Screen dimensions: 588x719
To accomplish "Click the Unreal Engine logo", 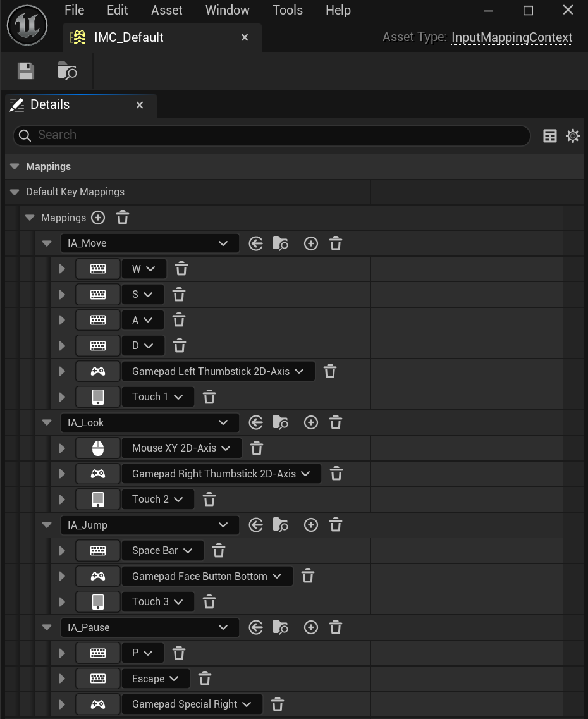I will pyautogui.click(x=27, y=25).
